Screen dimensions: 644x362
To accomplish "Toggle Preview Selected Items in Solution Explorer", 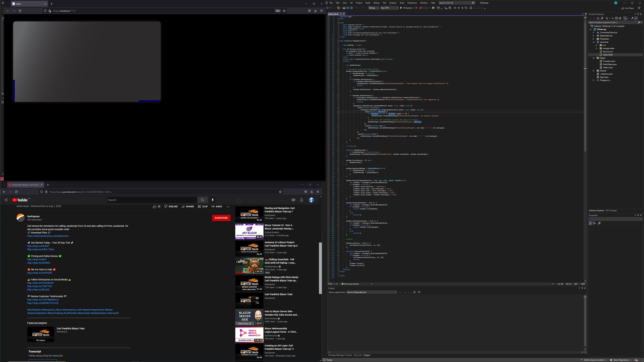I will [x=636, y=18].
